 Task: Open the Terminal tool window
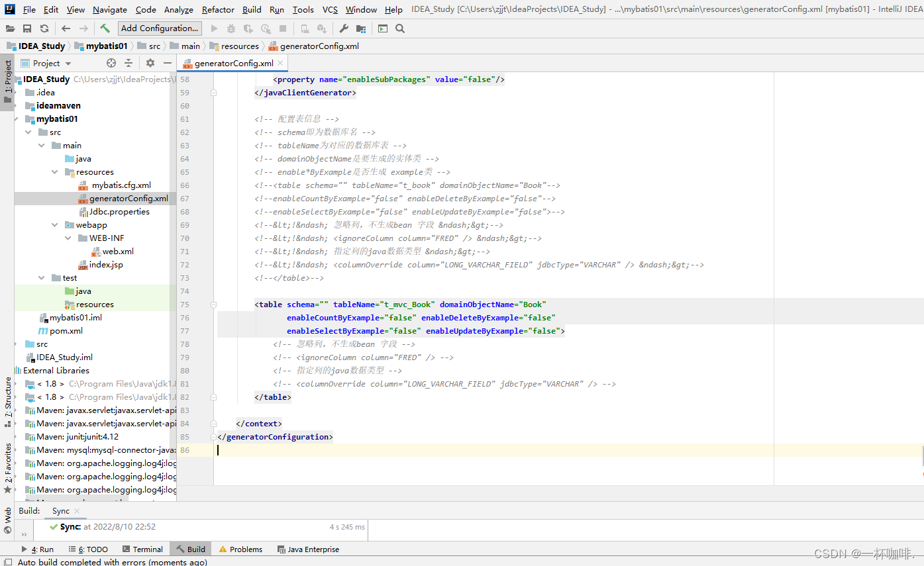pos(142,549)
